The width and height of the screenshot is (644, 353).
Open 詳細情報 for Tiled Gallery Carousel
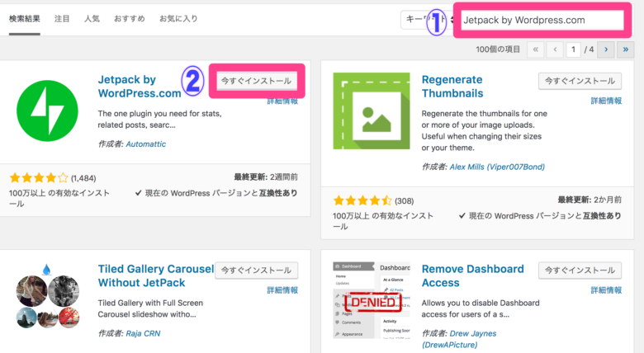tap(282, 290)
